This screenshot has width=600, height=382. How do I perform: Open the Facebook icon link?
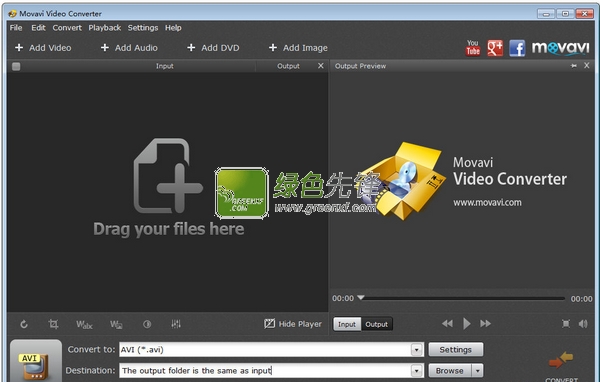coord(517,48)
